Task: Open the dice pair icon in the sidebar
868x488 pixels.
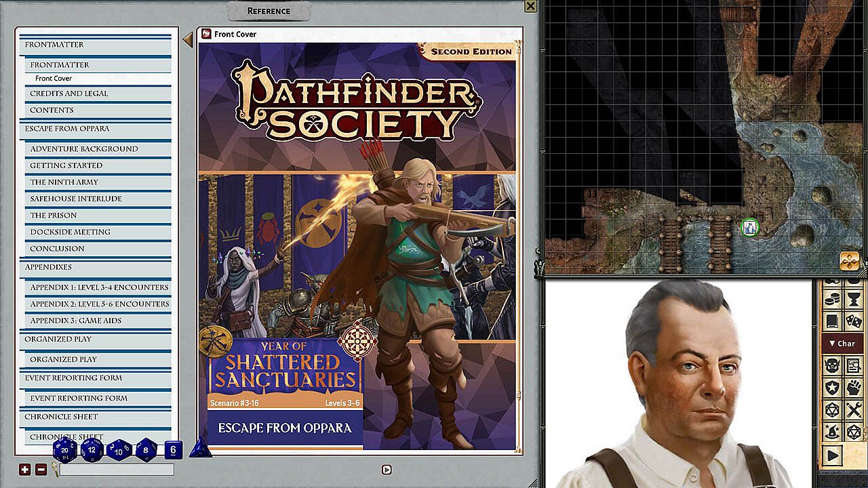Action: 854,321
